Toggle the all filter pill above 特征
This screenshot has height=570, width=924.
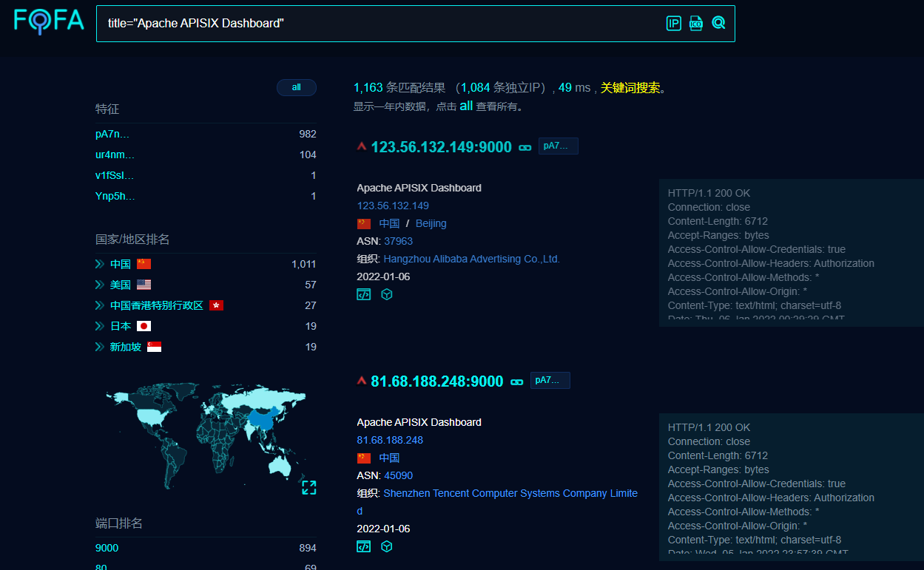tap(296, 87)
